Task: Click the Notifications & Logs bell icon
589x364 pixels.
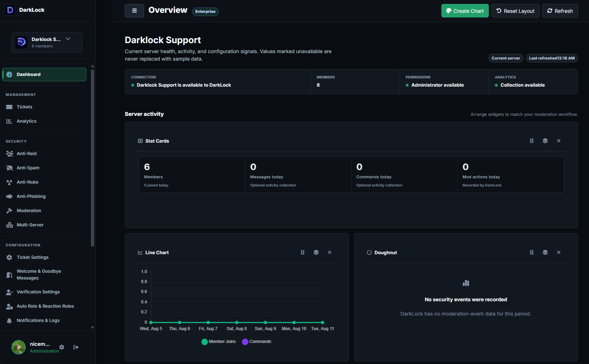Action: [x=10, y=321]
